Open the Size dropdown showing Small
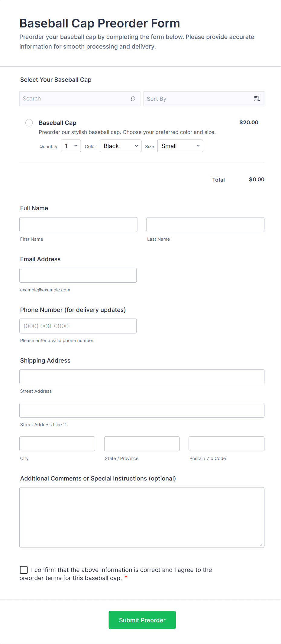The image size is (281, 644). [x=180, y=146]
